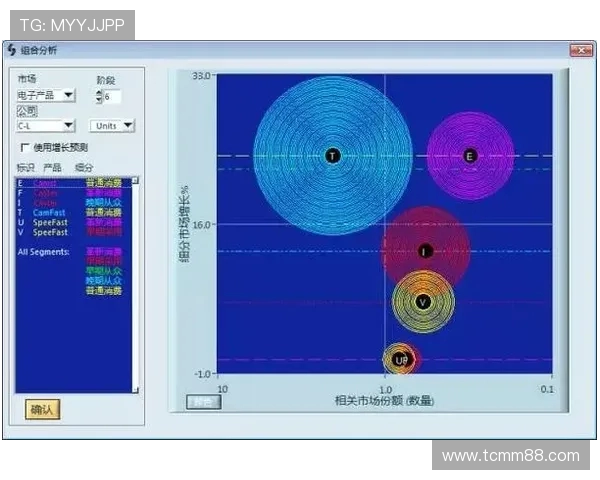Click the 阶段 stepper arrows
600x480 pixels.
pyautogui.click(x=98, y=97)
